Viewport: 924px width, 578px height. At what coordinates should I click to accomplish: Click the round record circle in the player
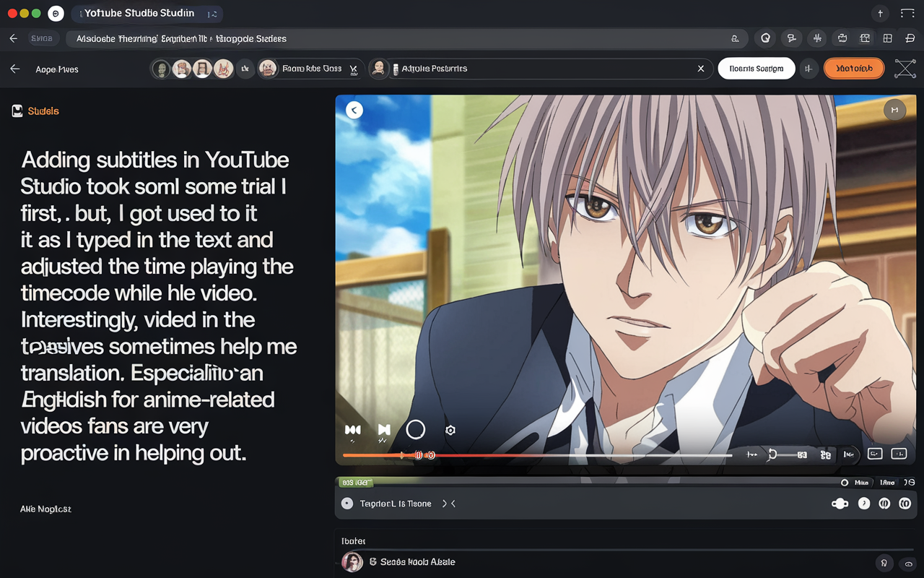[x=416, y=430]
